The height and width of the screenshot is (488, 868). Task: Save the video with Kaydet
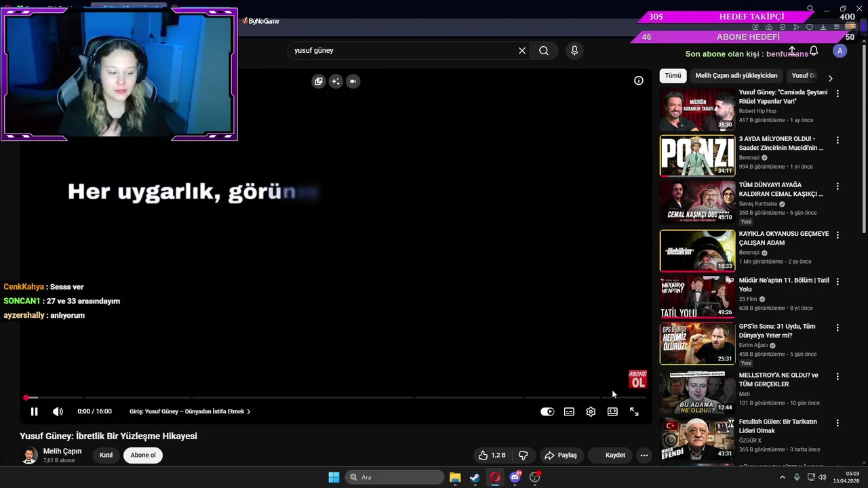pyautogui.click(x=609, y=455)
